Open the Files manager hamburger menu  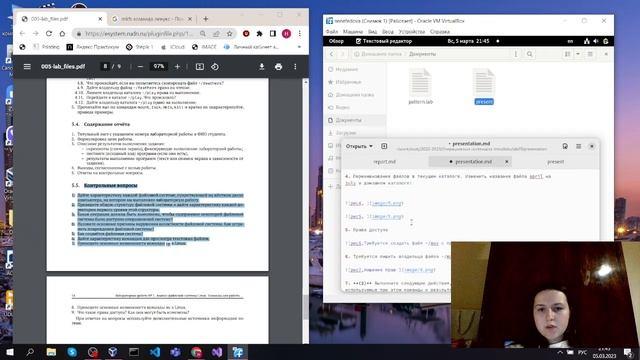point(590,54)
